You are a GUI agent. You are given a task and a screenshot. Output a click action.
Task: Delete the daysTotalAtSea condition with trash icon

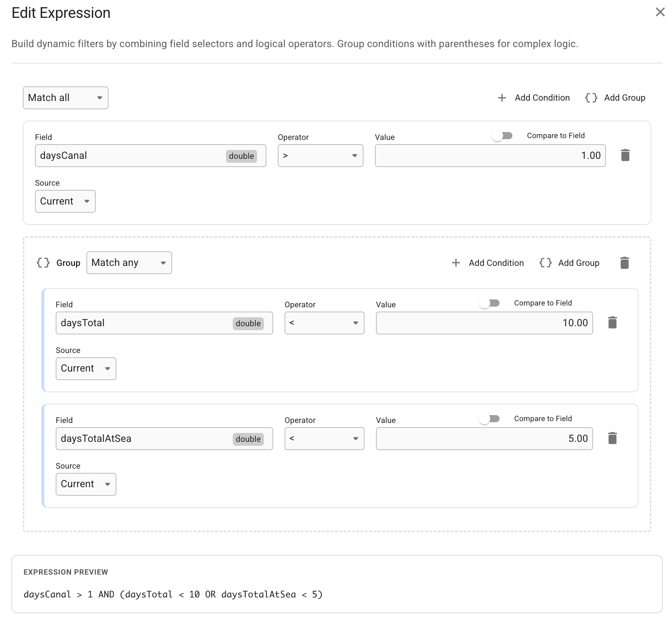(x=612, y=438)
